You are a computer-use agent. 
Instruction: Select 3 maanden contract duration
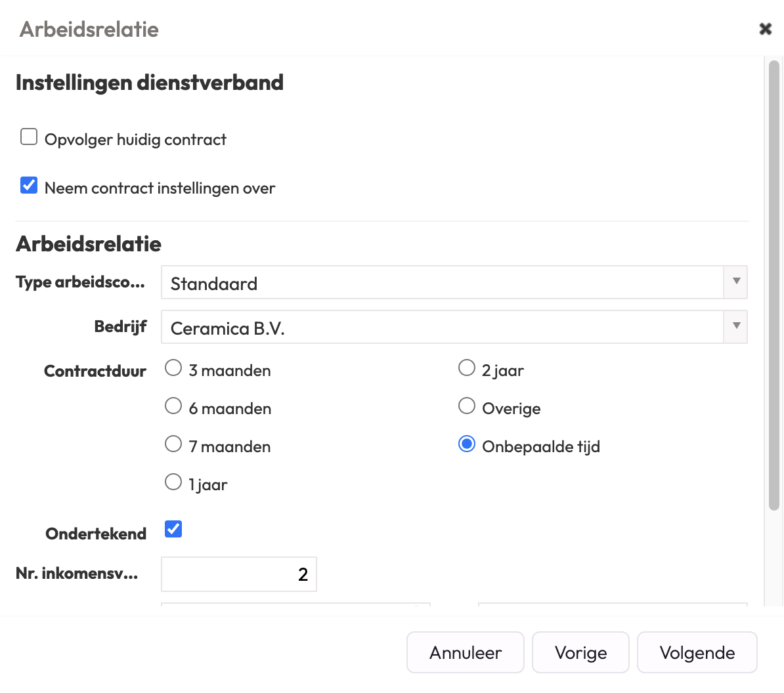(173, 368)
